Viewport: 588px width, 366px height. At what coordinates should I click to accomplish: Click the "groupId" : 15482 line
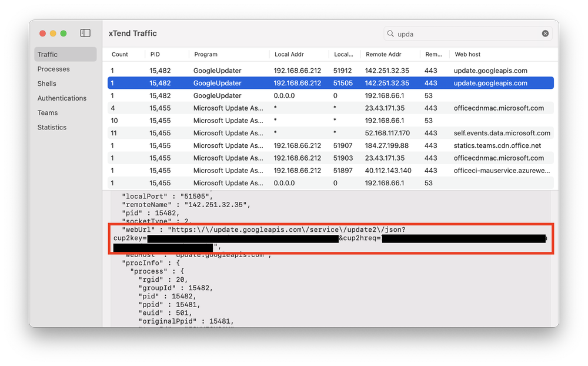[175, 288]
